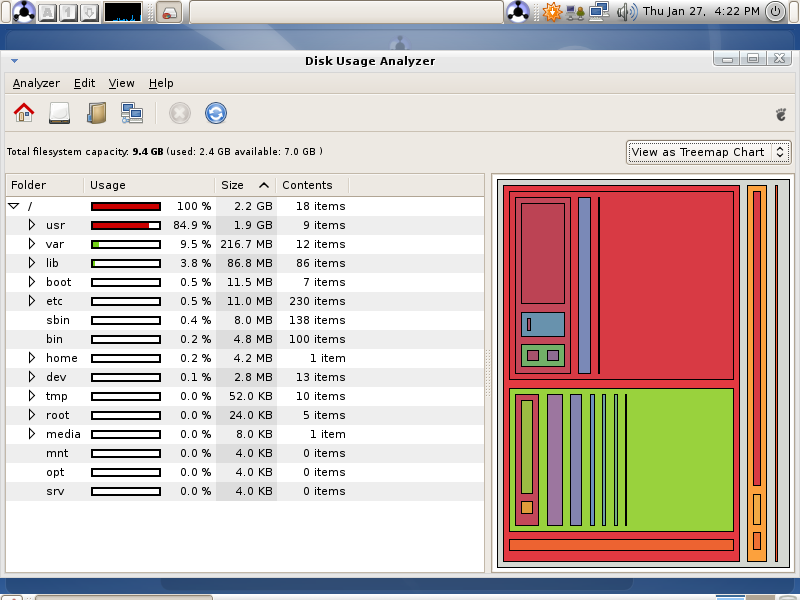Scan a folder using the folder icon
The image size is (800, 600).
pos(96,113)
